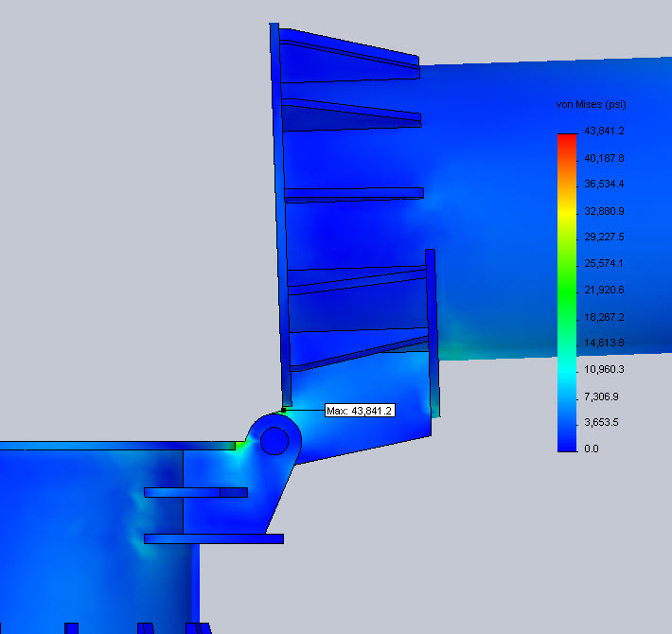Click the 36,534.4 legend value
This screenshot has width=672, height=634.
(x=604, y=184)
